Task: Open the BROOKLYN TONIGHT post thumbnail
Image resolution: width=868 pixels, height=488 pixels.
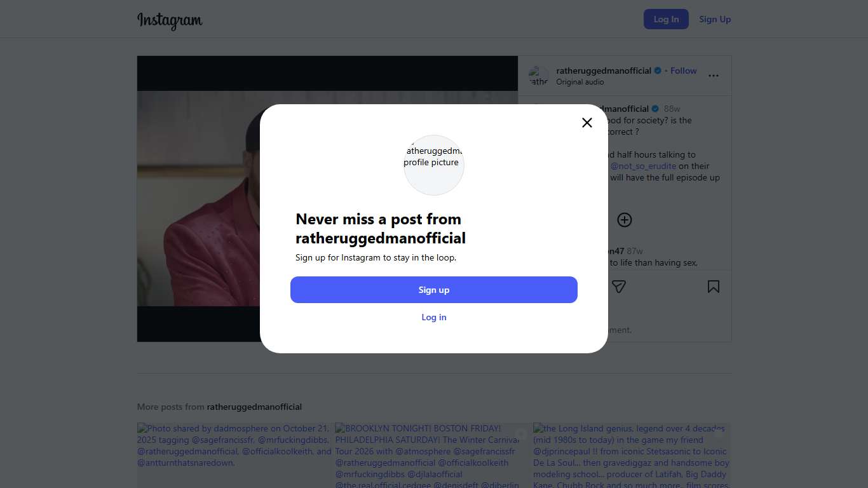Action: coord(433,455)
